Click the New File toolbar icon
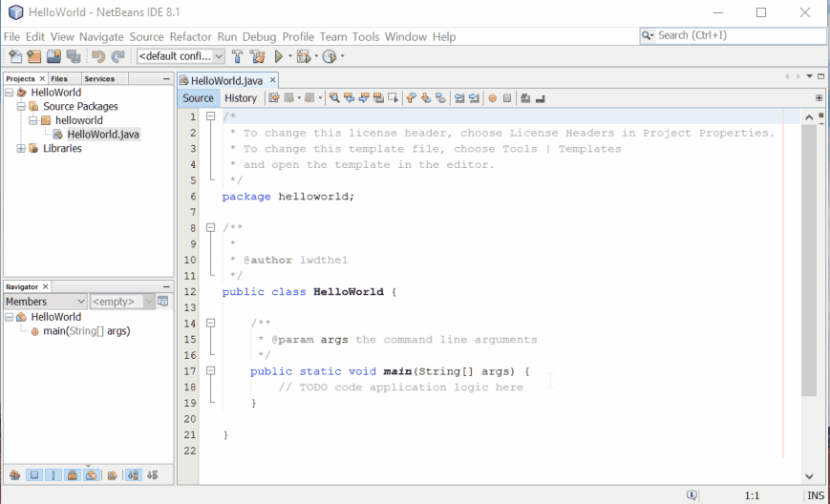Image resolution: width=830 pixels, height=504 pixels. point(16,56)
